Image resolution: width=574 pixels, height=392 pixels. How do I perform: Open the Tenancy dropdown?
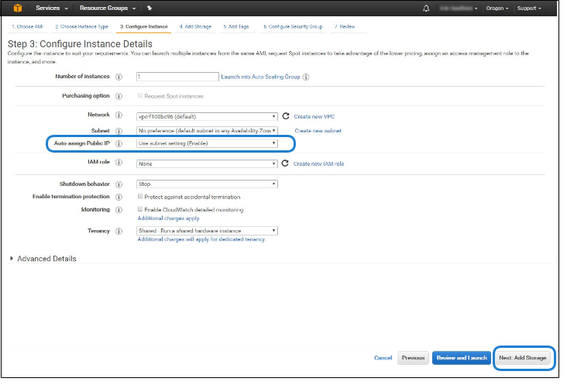207,231
